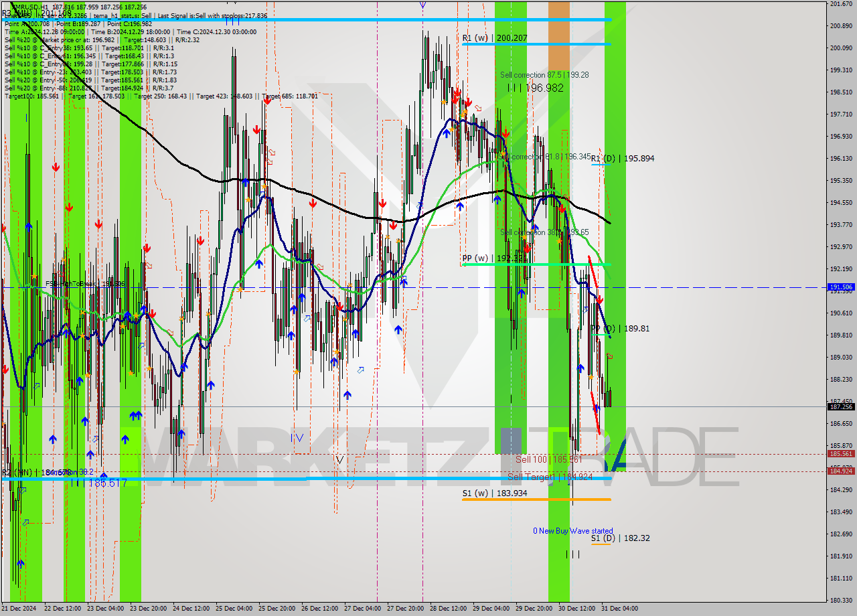Image resolution: width=857 pixels, height=616 pixels.
Task: Click the 'S1 (w) | 183.934' support label
Action: pos(494,493)
